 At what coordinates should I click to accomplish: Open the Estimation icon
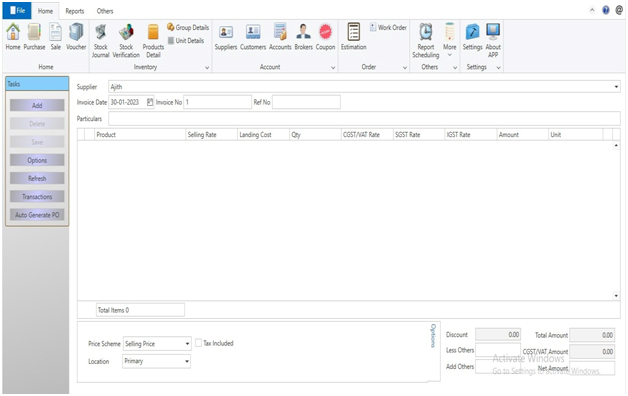[354, 36]
